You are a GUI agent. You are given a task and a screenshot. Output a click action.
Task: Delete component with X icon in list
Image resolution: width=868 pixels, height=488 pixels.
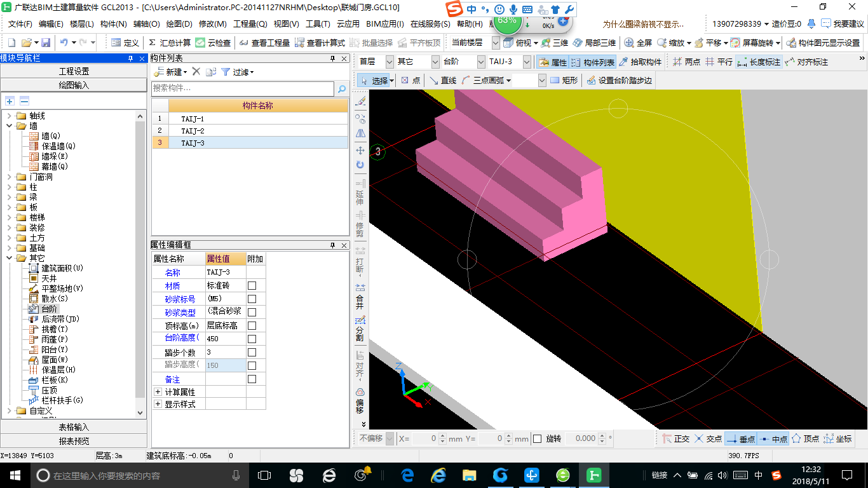tap(196, 72)
